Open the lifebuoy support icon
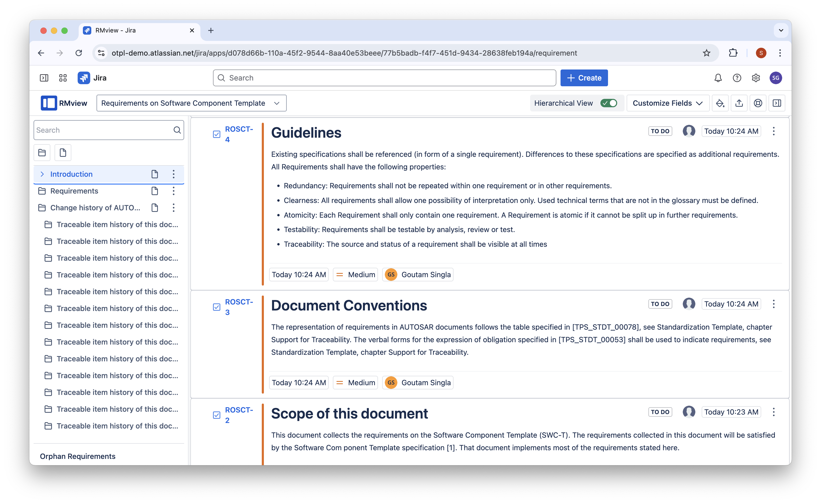821x504 pixels. coord(758,103)
